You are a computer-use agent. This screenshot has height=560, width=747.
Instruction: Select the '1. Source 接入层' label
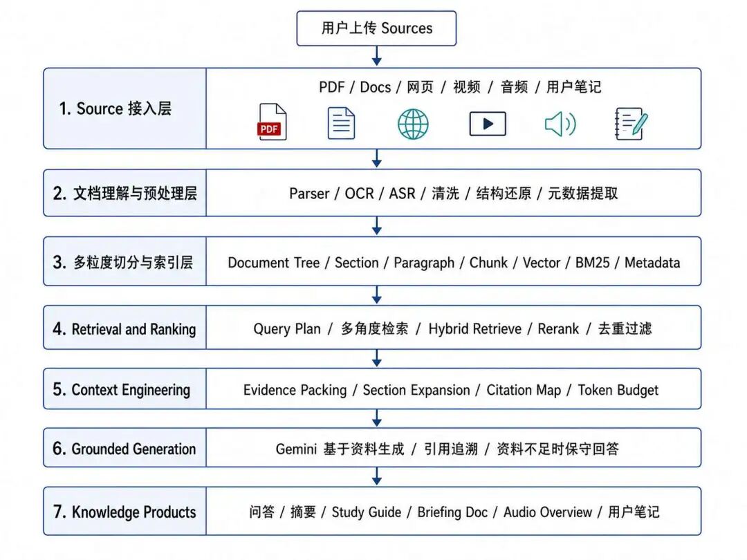pyautogui.click(x=115, y=109)
